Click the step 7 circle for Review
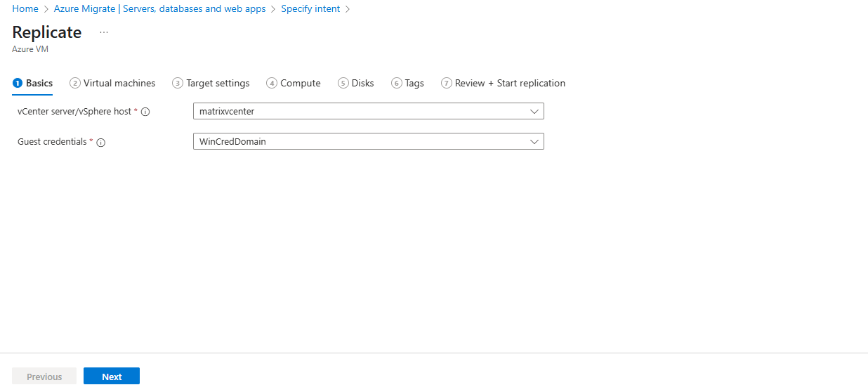 click(x=447, y=83)
